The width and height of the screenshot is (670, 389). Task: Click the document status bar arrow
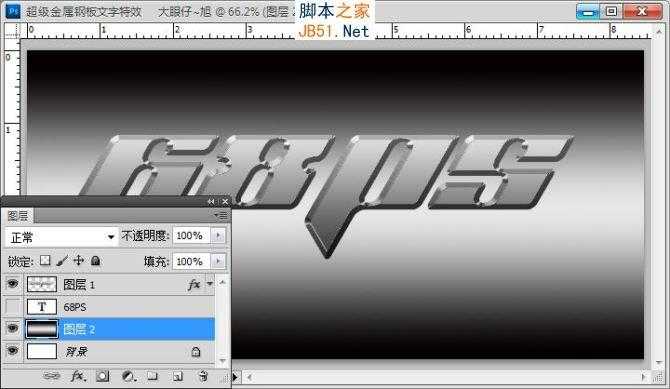[235, 377]
